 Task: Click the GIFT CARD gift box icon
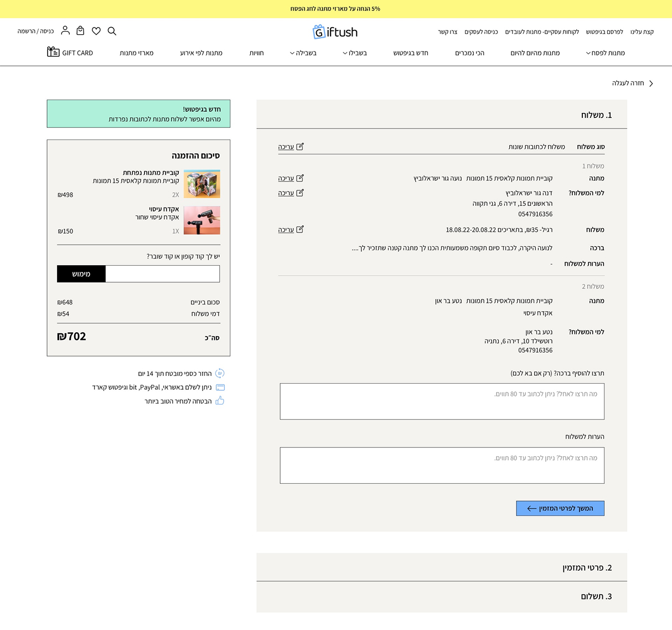point(53,52)
